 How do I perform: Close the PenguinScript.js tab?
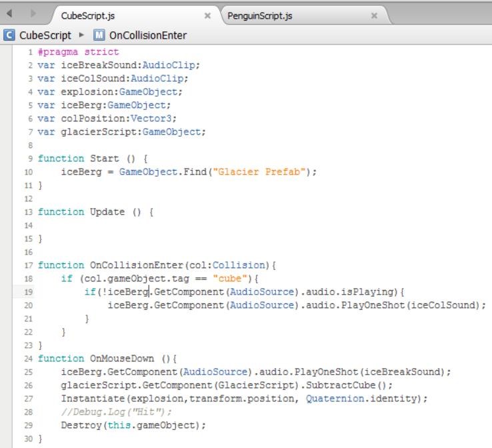(374, 15)
